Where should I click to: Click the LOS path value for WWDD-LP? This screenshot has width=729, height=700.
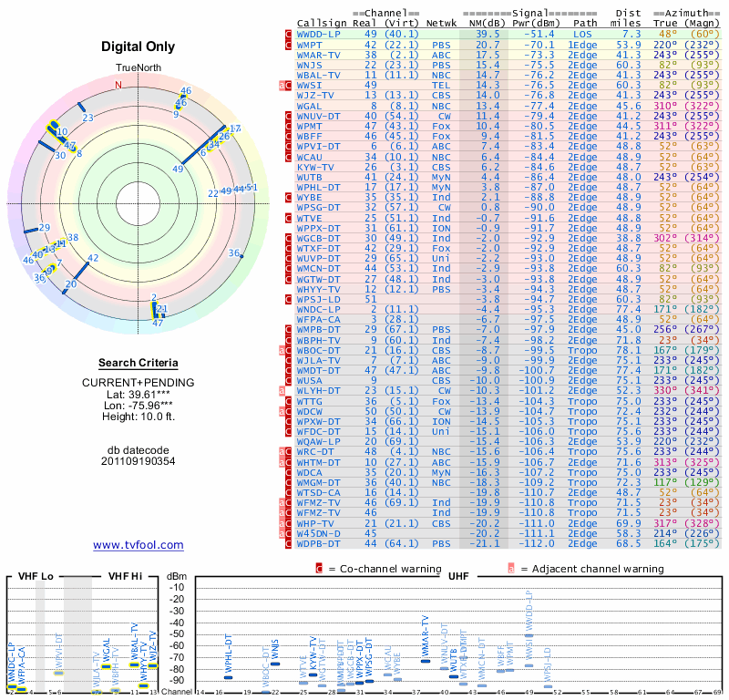(582, 35)
